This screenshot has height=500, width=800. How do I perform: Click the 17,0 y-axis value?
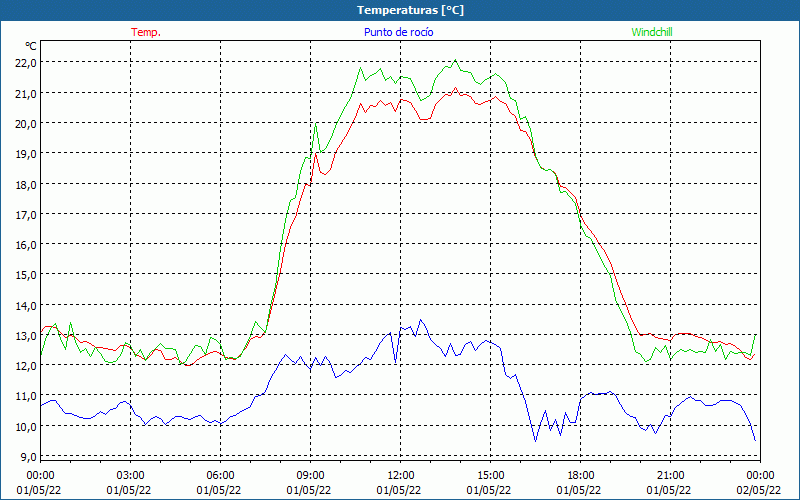click(x=27, y=214)
